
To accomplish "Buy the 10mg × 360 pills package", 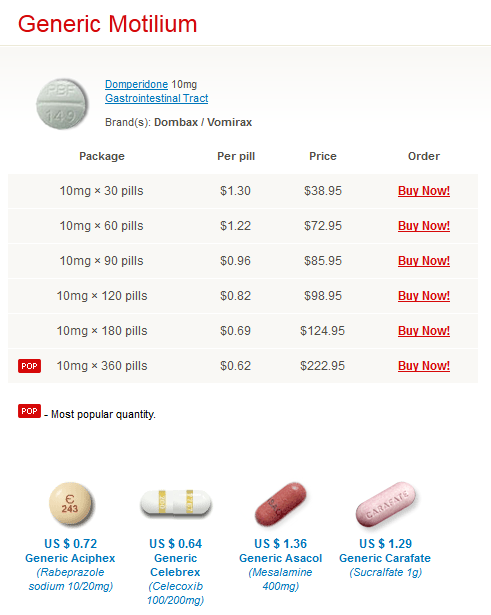I will (x=424, y=366).
